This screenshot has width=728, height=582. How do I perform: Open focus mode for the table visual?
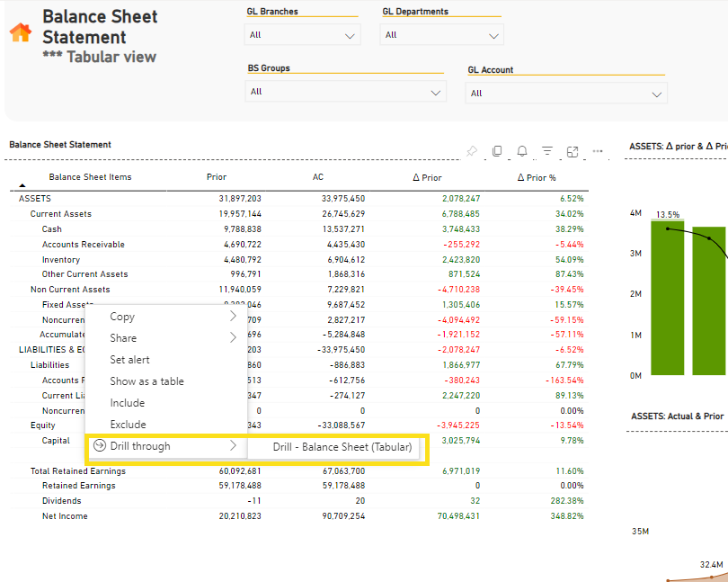(x=573, y=151)
